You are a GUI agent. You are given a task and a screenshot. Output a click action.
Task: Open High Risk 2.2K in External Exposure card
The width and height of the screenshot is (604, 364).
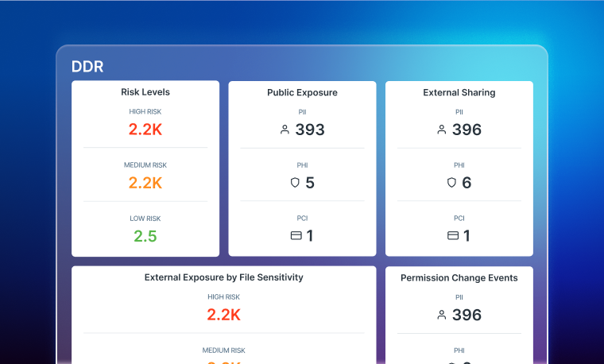tap(223, 314)
